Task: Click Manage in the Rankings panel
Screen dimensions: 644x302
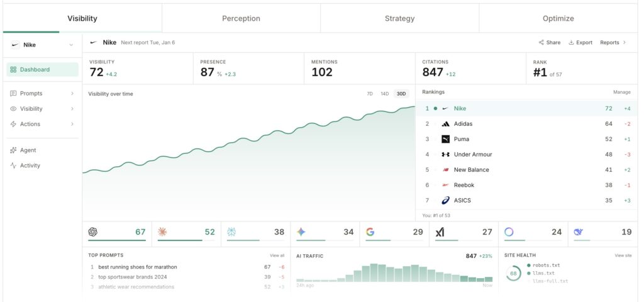Action: 622,92
